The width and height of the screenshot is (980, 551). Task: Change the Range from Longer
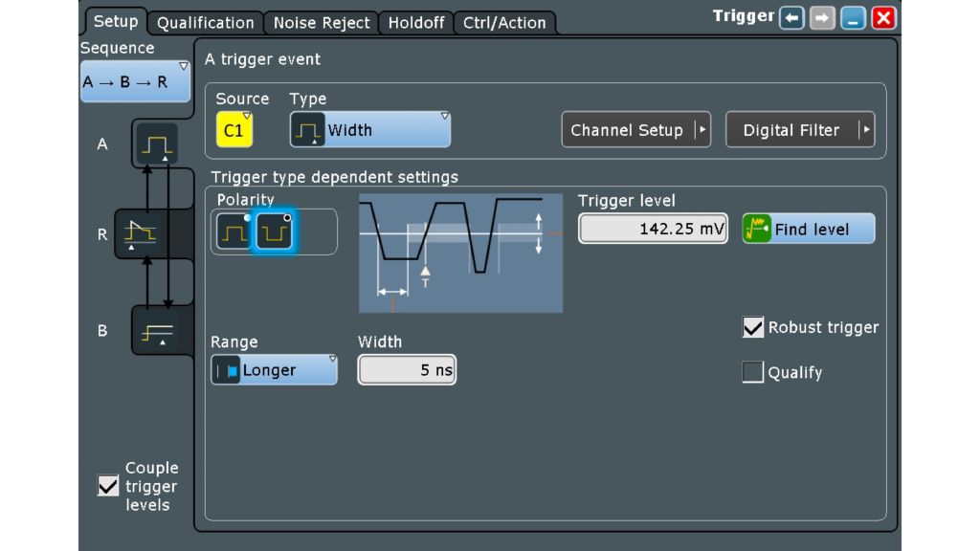pos(273,369)
